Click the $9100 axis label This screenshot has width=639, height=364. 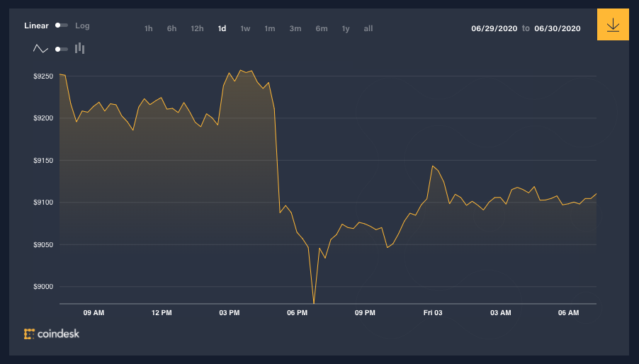pos(43,203)
